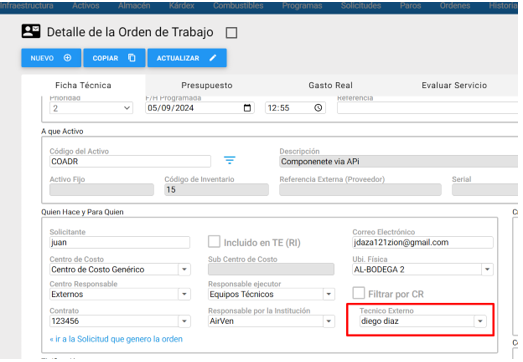The height and width of the screenshot is (362, 523).
Task: Click the Solicitante input field
Action: coord(120,242)
